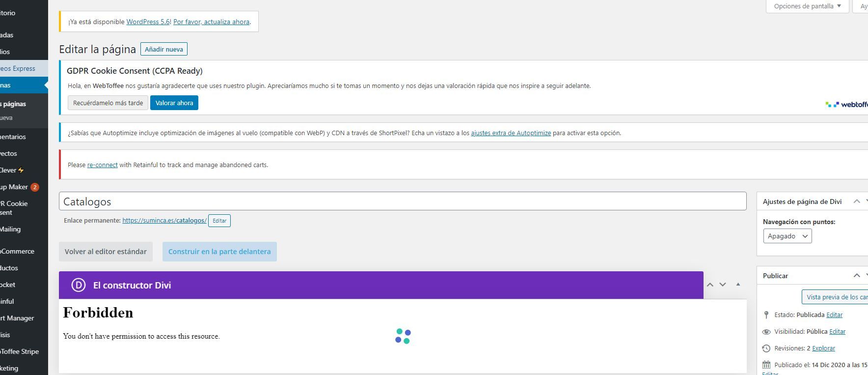Viewport: 868px width, 375px height.
Task: Collapse Ajustes de página de Divi panel
Action: (857, 201)
